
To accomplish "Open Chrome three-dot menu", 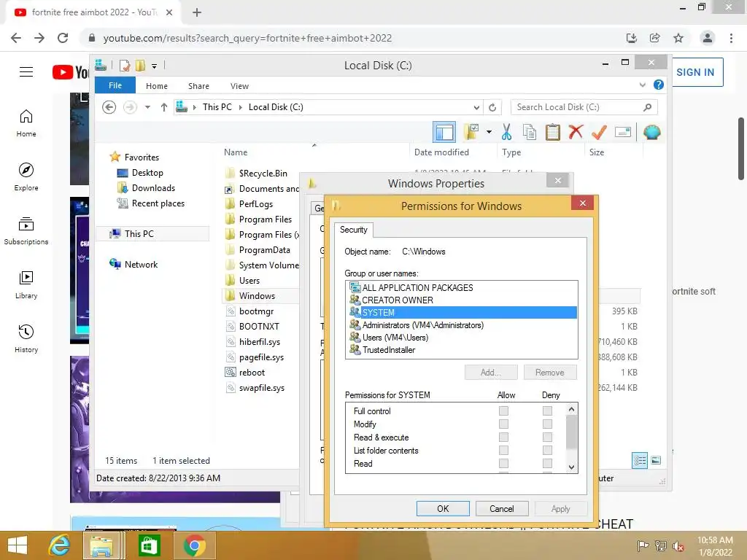I will pyautogui.click(x=731, y=38).
